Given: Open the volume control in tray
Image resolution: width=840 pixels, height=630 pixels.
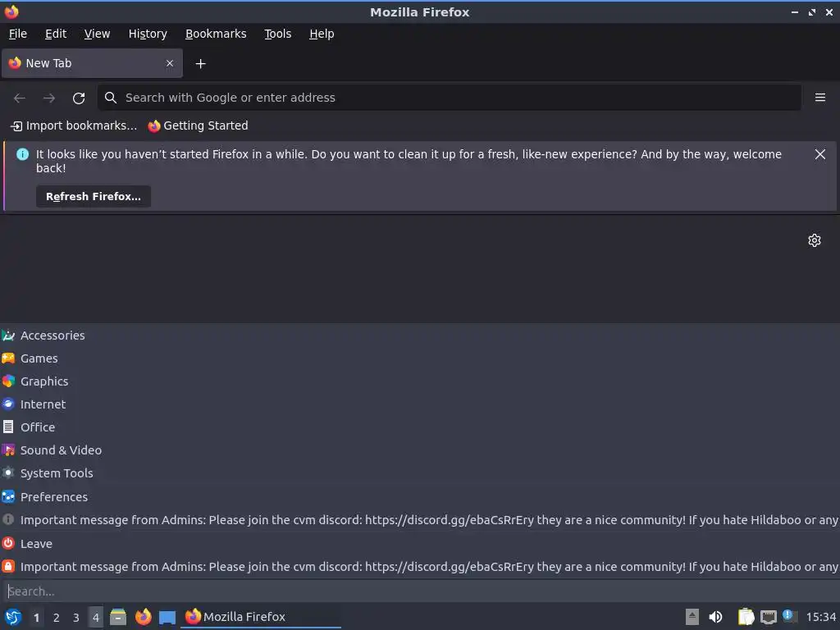Looking at the screenshot, I should click(715, 617).
